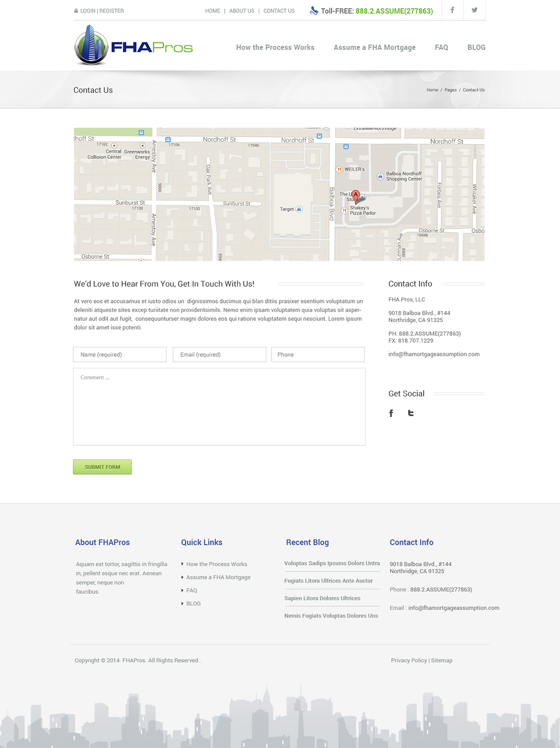This screenshot has height=748, width=560.
Task: Click the Target store marker on the map
Action: pos(298,209)
